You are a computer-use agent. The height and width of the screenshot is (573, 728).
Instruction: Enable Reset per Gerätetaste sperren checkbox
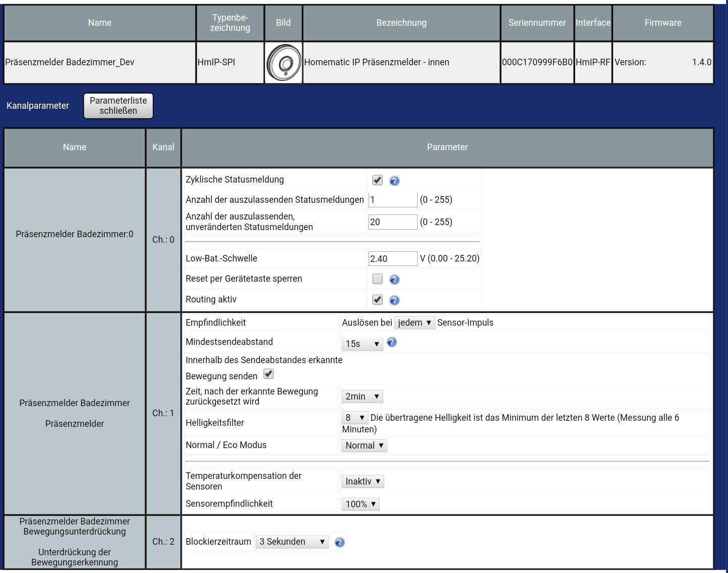click(377, 279)
